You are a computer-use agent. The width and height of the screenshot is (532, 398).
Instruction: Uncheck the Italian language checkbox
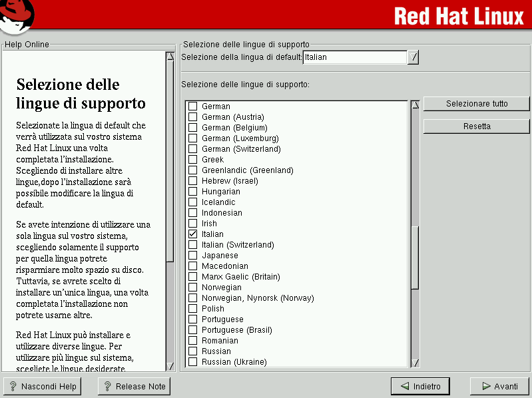coord(193,234)
